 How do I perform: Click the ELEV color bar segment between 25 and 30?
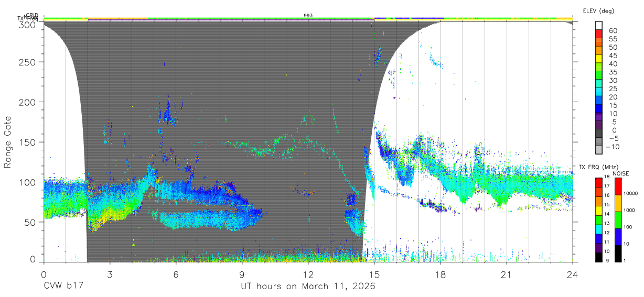pyautogui.click(x=599, y=84)
